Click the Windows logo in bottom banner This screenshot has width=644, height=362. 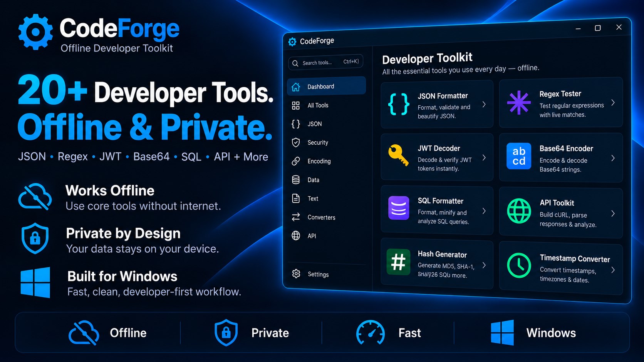[502, 332]
